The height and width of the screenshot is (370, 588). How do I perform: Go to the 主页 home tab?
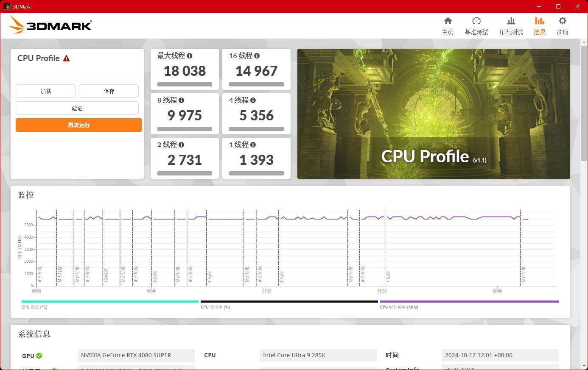(448, 26)
